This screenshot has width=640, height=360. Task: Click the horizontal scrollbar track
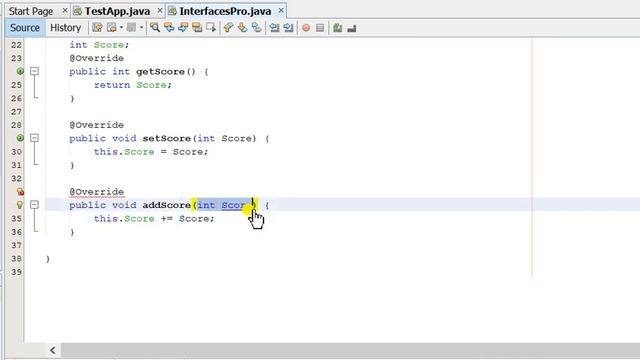click(x=350, y=350)
